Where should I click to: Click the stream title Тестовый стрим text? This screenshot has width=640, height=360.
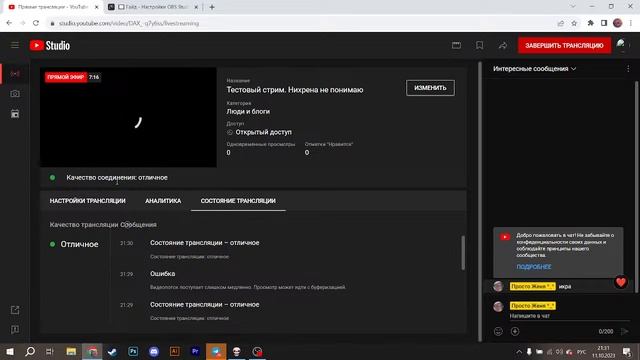tap(295, 90)
